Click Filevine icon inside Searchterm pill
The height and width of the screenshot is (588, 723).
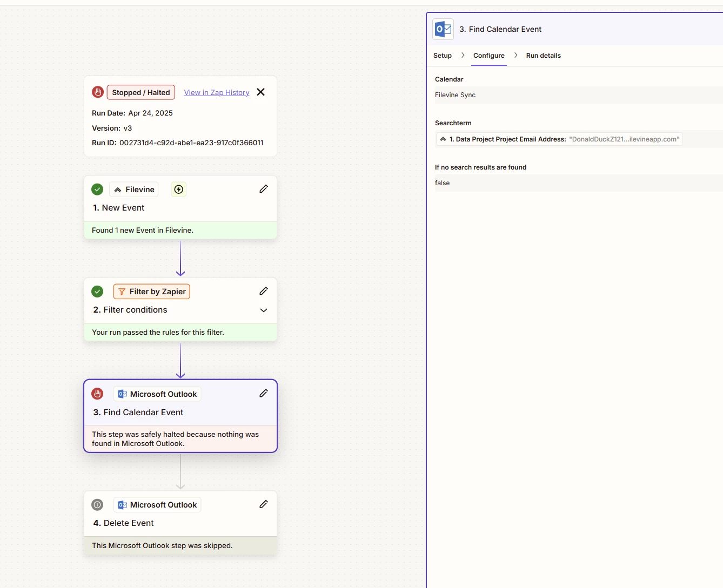[443, 139]
